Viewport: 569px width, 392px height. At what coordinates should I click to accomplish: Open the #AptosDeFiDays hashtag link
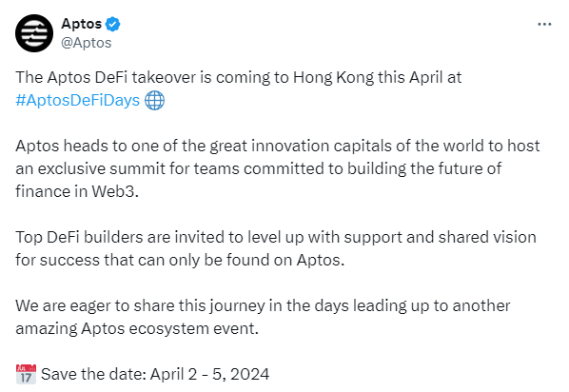pyautogui.click(x=78, y=100)
